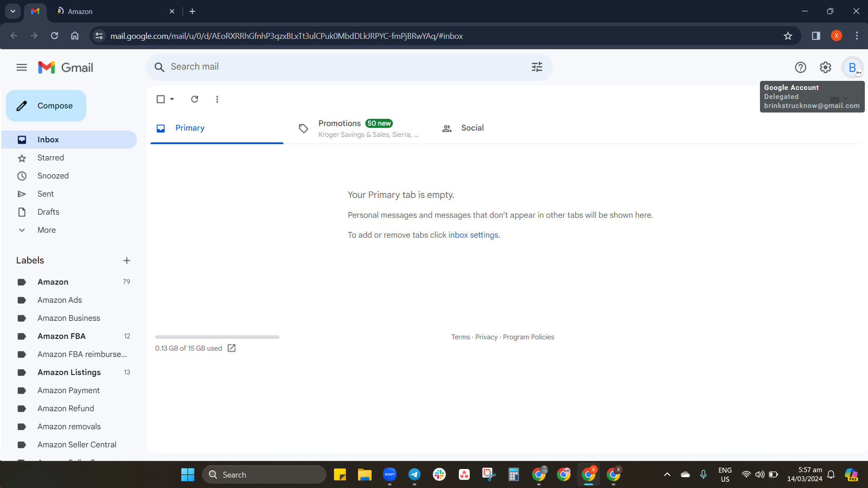The width and height of the screenshot is (868, 488).
Task: Focus the Search mail field
Action: (x=349, y=67)
